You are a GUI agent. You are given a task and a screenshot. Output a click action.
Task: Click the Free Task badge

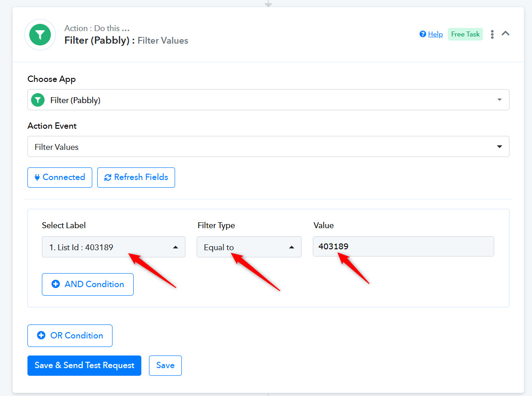point(465,34)
